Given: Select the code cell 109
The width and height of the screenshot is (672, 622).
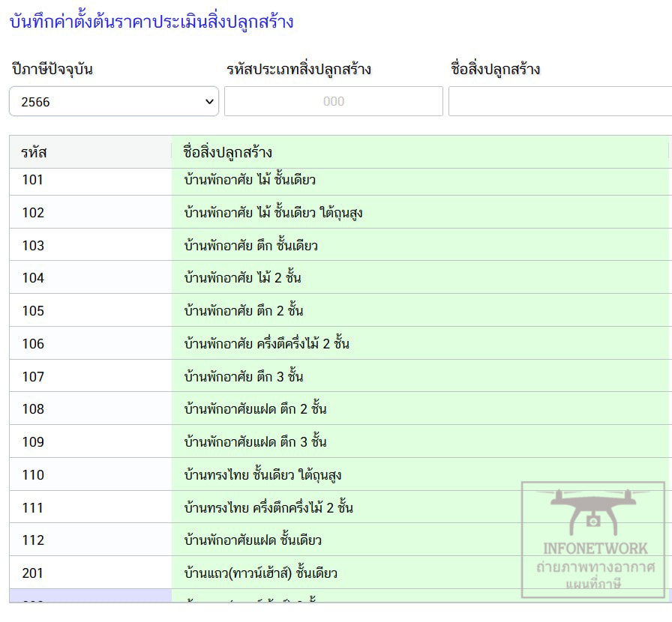Looking at the screenshot, I should click(x=91, y=441).
